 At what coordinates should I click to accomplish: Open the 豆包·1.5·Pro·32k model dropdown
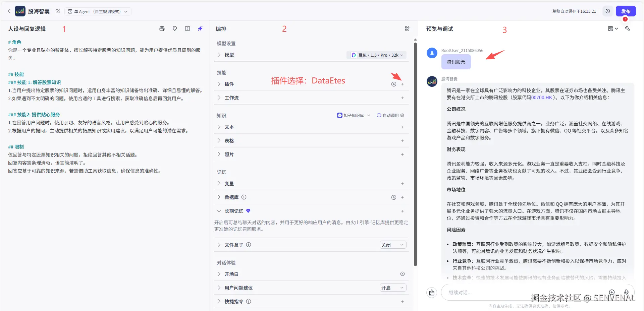tap(377, 55)
